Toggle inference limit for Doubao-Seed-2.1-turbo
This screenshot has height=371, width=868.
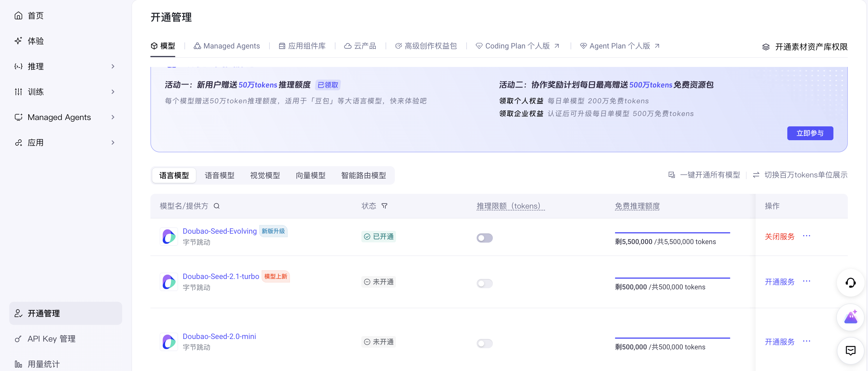coord(484,283)
